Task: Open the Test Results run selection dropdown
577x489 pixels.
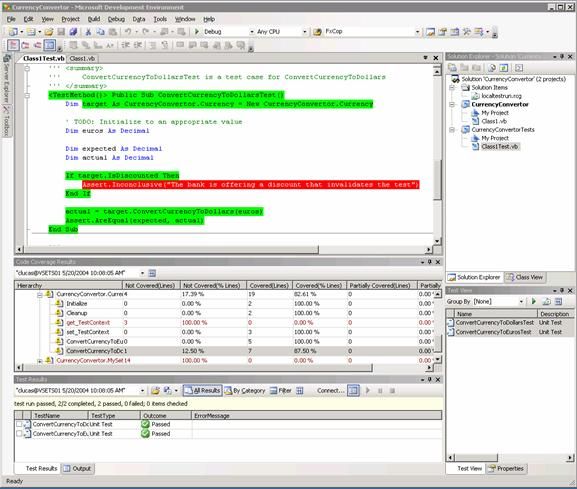Action: (x=142, y=390)
